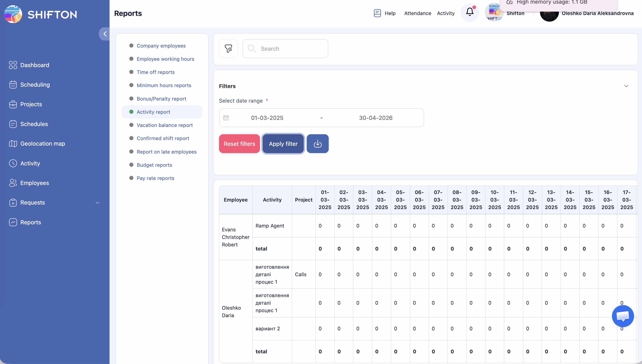This screenshot has height=364, width=642.
Task: Expand the Requests submenu chevron
Action: [97, 202]
